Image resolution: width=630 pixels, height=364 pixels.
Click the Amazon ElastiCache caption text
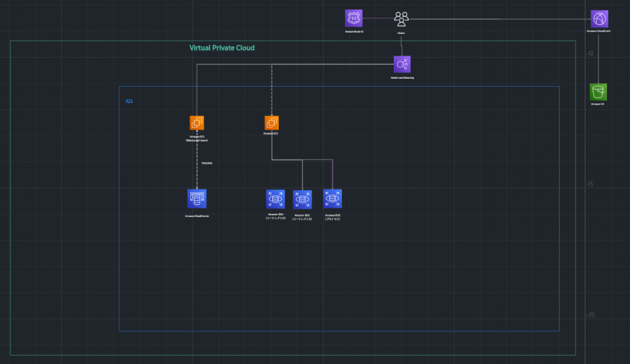tap(197, 216)
